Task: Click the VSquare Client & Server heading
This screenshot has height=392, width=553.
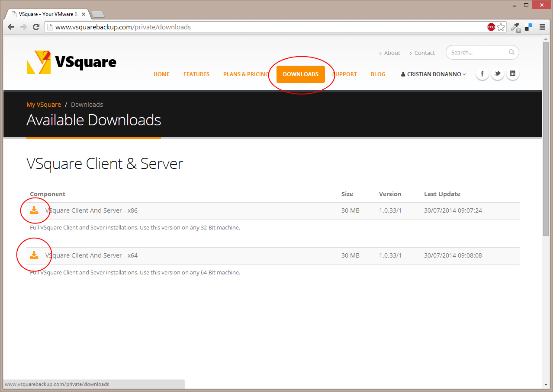Action: 105,164
